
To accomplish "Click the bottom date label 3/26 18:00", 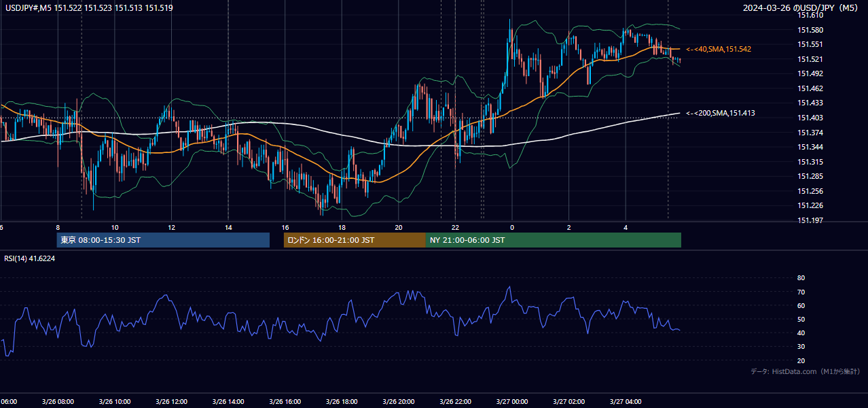I will [x=342, y=402].
